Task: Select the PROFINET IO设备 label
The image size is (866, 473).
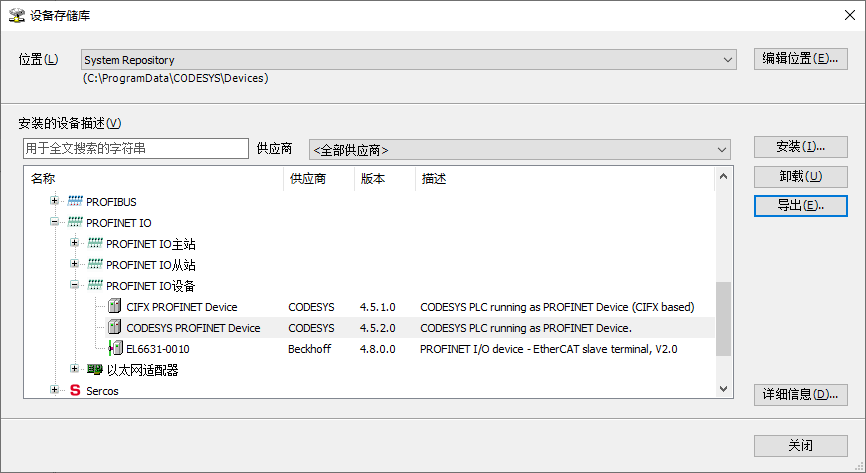Action: click(151, 286)
